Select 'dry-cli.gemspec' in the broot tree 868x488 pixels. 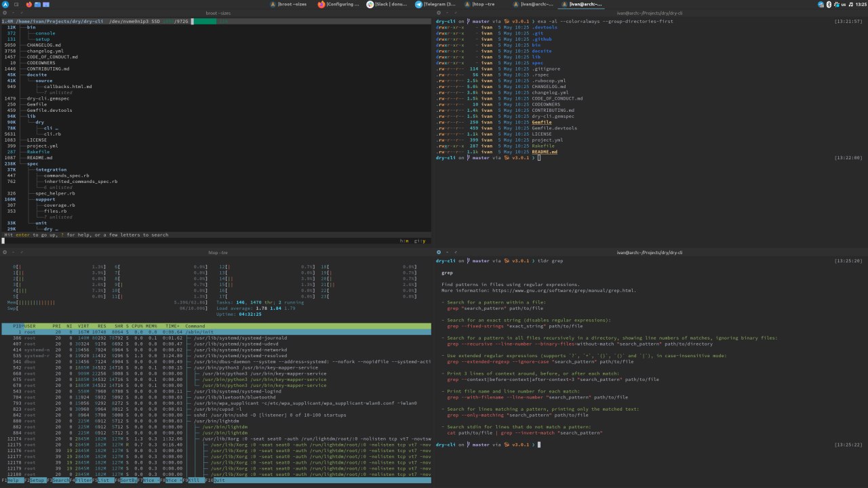pyautogui.click(x=49, y=98)
